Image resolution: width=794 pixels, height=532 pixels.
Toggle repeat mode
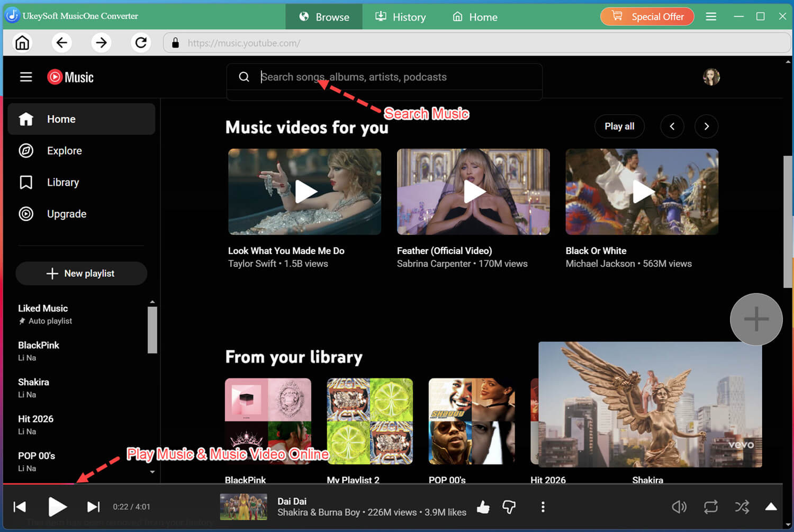(710, 507)
